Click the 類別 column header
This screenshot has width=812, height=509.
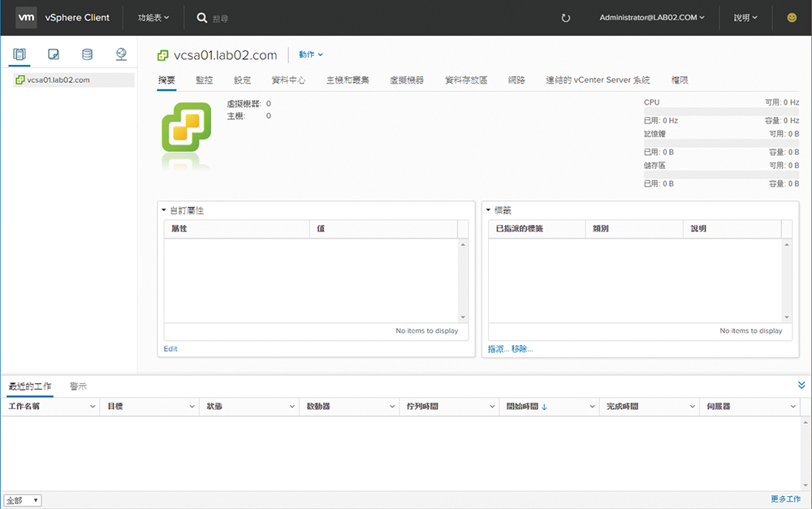[x=634, y=229]
